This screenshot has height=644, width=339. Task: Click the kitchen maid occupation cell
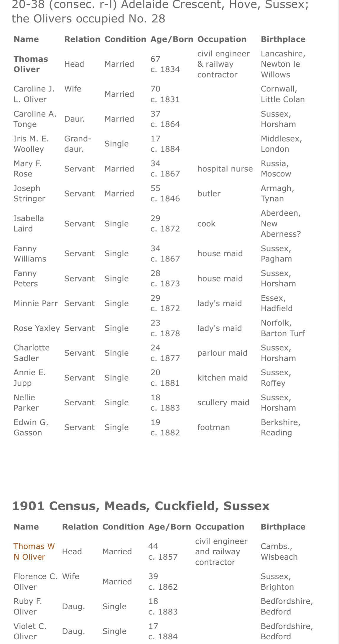[x=222, y=378]
